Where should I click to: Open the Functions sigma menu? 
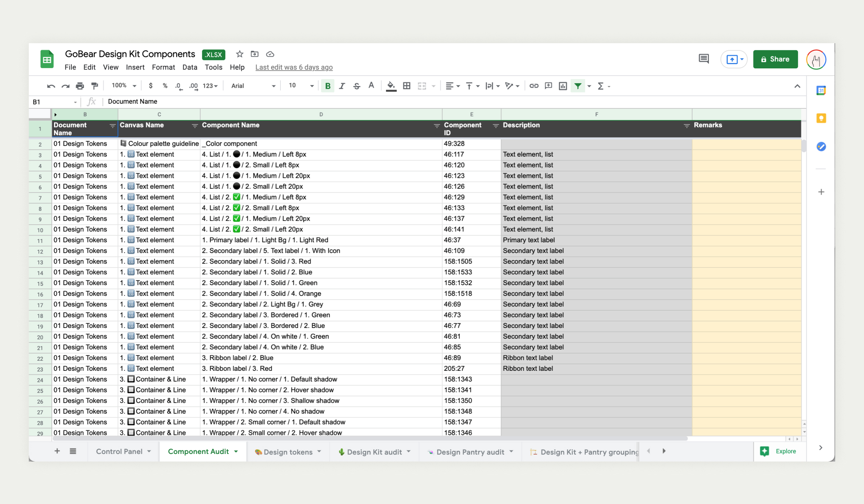[x=603, y=86]
